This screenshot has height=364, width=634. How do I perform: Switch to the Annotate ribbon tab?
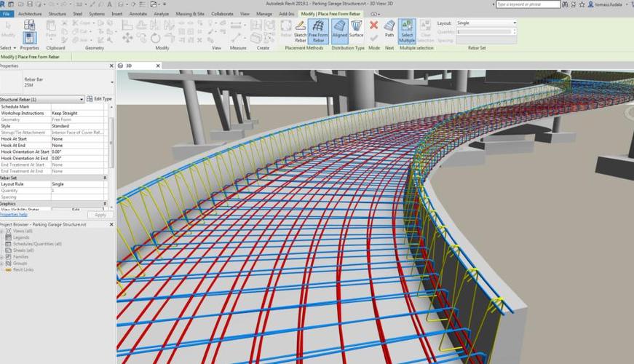[138, 14]
